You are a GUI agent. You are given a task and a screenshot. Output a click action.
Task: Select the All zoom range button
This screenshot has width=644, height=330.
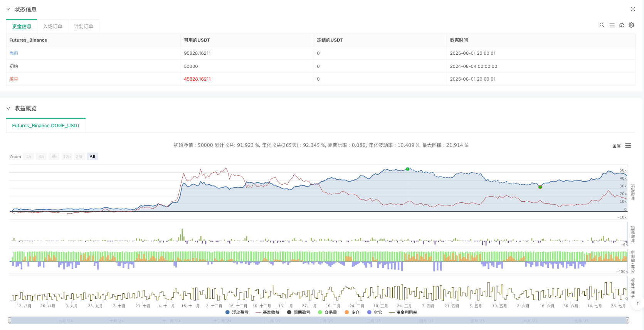[x=92, y=157]
